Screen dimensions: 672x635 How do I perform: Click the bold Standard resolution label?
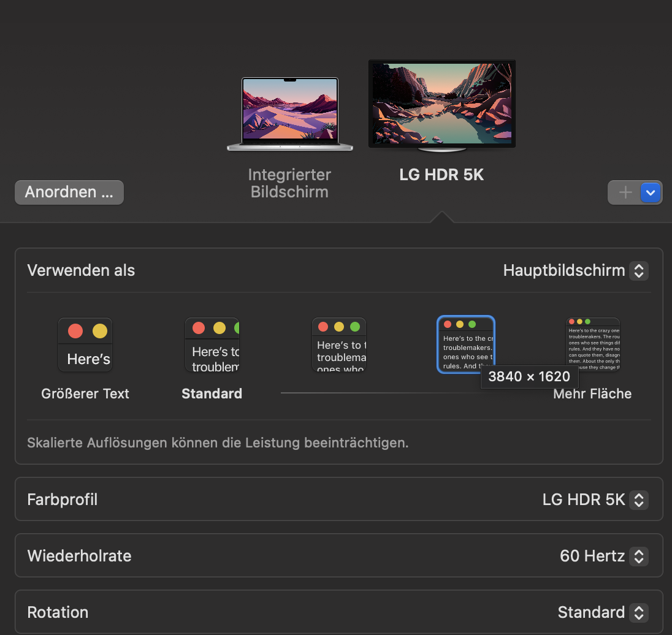[212, 394]
